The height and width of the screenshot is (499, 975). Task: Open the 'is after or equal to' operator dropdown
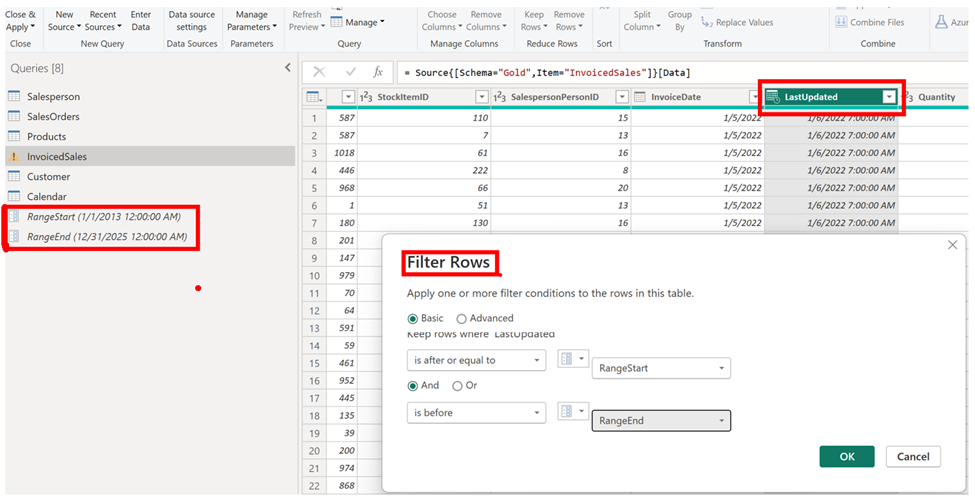[476, 360]
